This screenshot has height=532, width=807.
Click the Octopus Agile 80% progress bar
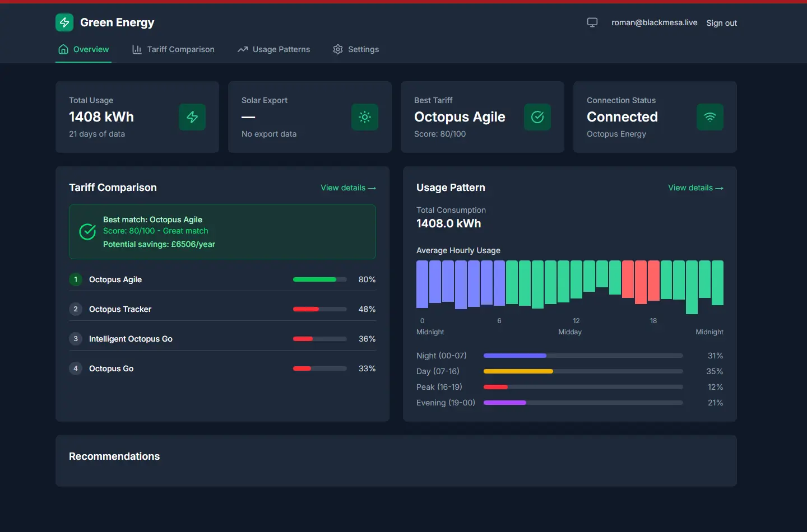[x=319, y=279]
